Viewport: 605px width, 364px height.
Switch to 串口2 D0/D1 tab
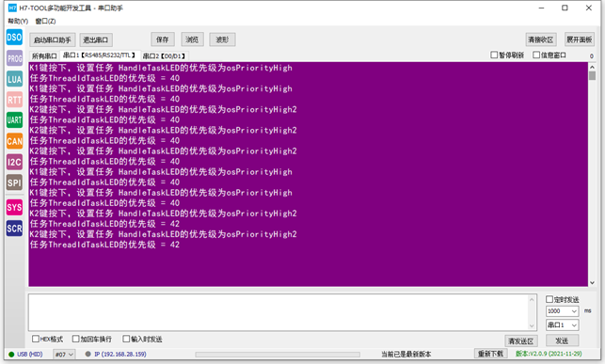(x=165, y=55)
